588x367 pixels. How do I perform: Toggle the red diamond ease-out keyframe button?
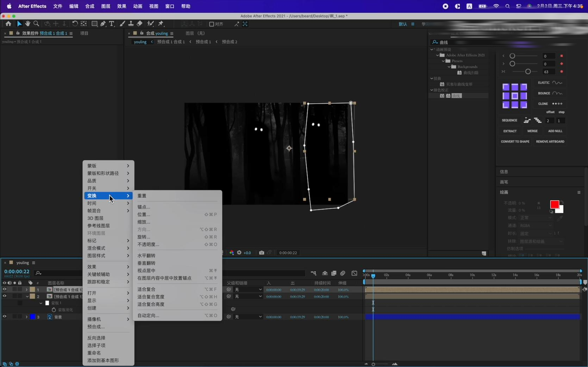tap(562, 64)
